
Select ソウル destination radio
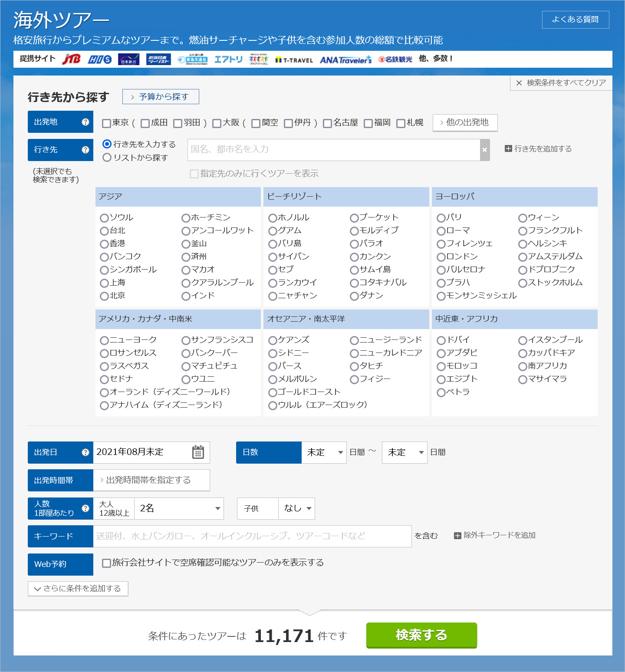click(104, 218)
